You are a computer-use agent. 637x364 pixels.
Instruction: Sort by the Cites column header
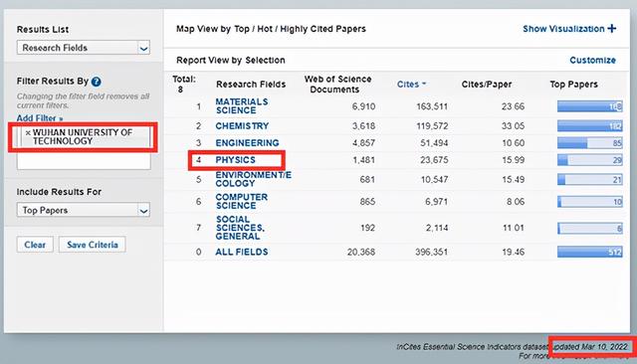[411, 84]
